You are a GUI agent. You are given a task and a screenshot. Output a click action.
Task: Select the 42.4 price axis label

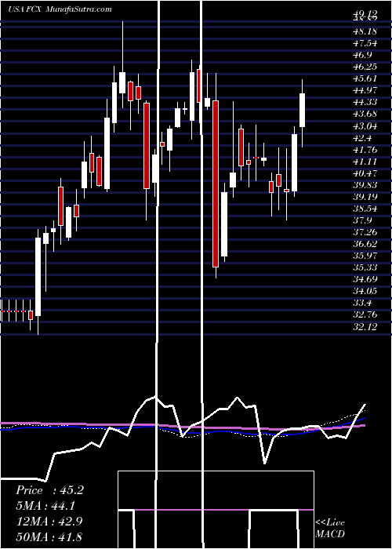point(363,137)
